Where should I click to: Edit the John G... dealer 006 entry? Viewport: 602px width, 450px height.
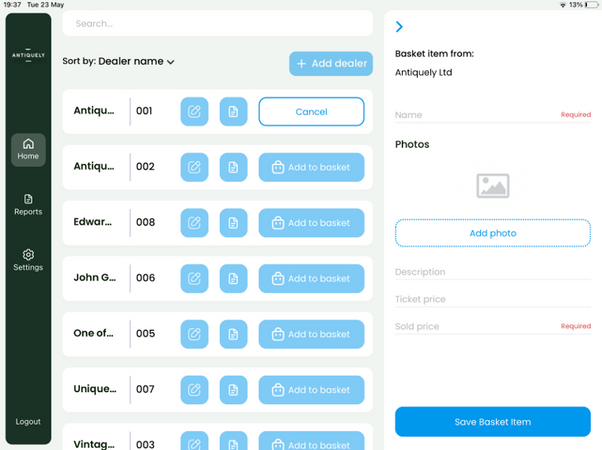pyautogui.click(x=194, y=278)
